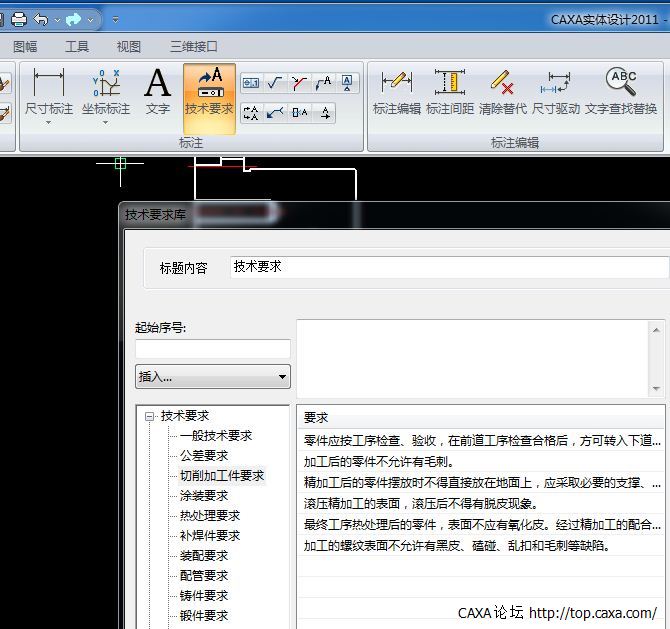This screenshot has width=670, height=629.
Task: Select the hole annotation rectangle-A icon
Action: click(300, 113)
